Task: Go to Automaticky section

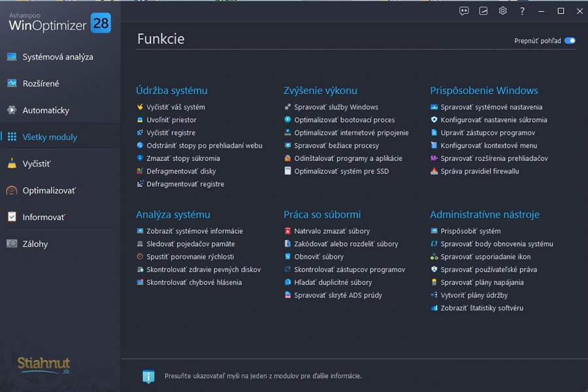Action: 60,110
